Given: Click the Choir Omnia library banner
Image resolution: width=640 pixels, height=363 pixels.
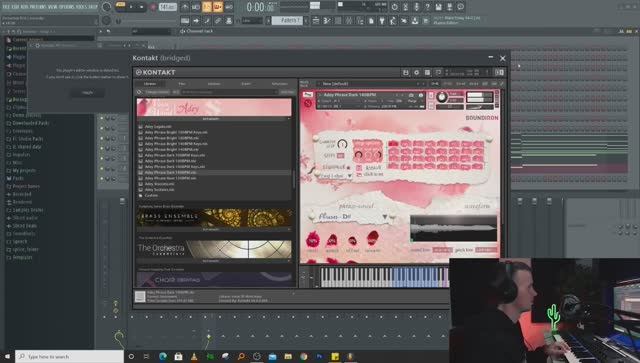Looking at the screenshot, I should 214,280.
